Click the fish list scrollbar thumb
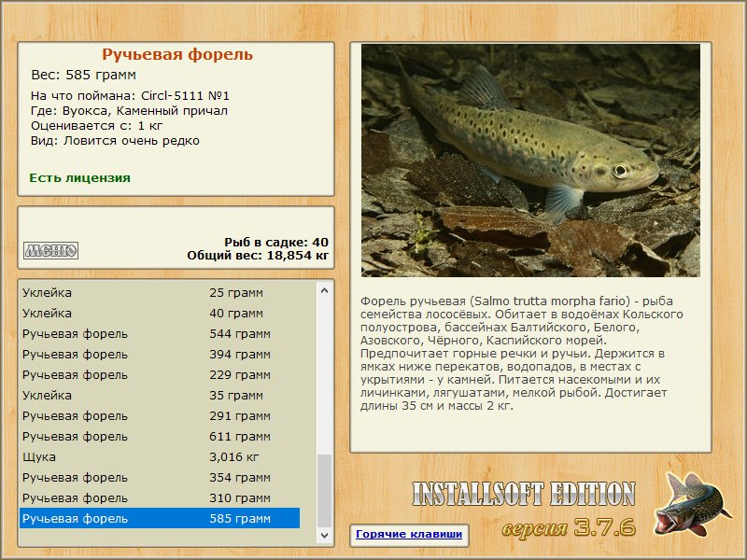This screenshot has width=747, height=560. 324,491
